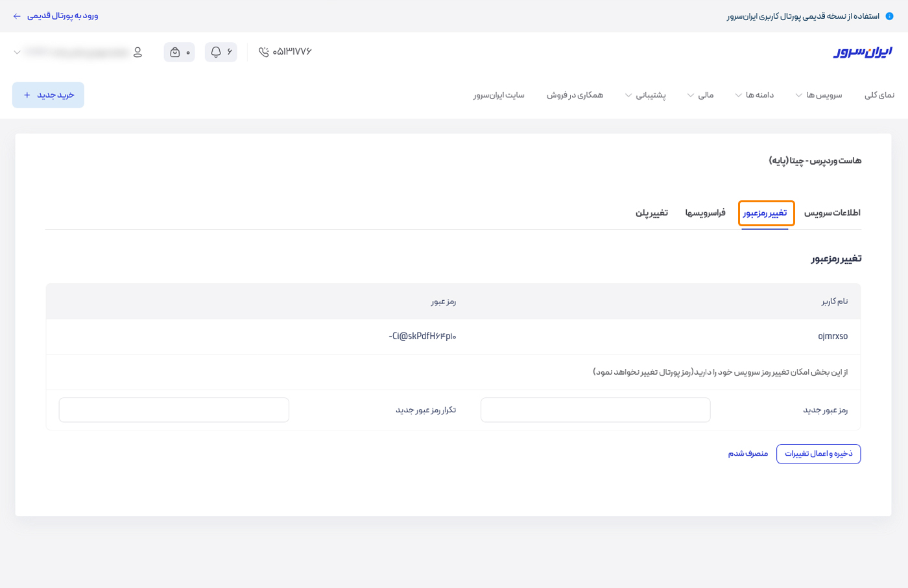Focus the رمز عبور جدید input field
This screenshot has width=908, height=588.
595,410
